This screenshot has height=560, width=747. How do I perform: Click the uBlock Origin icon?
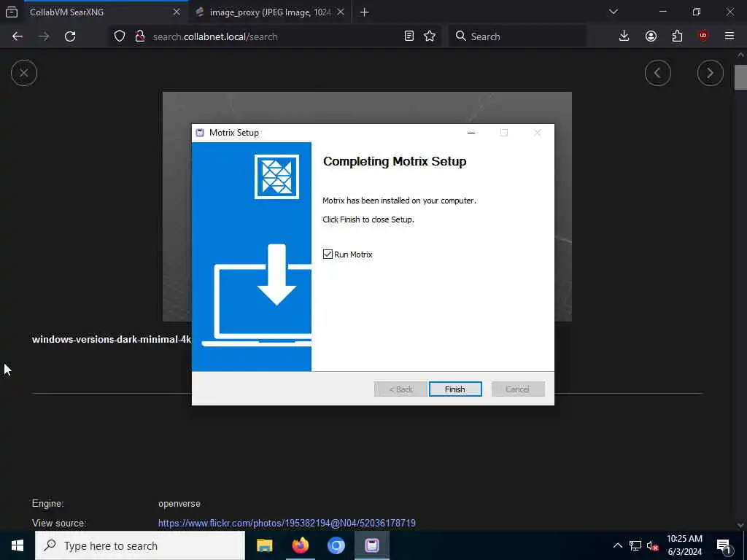pyautogui.click(x=703, y=36)
